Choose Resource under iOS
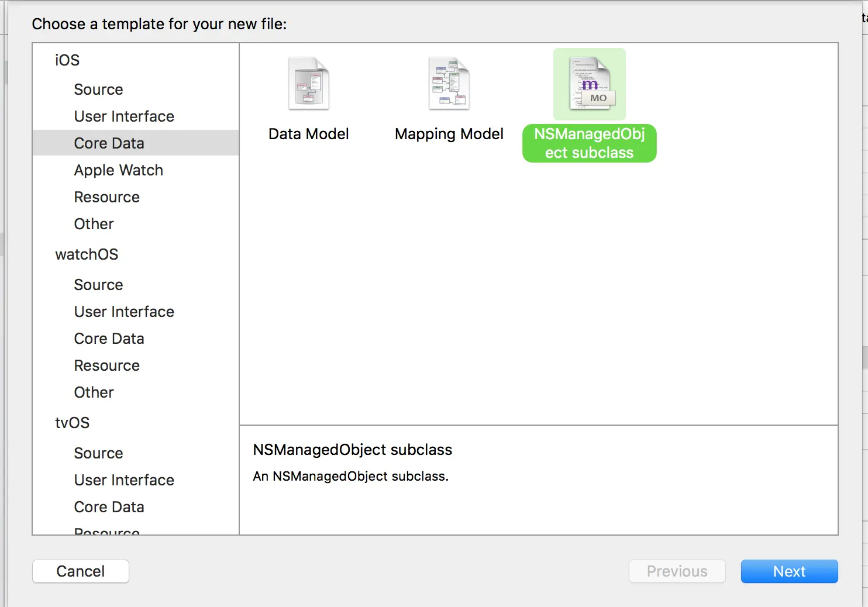868x607 pixels. (107, 197)
